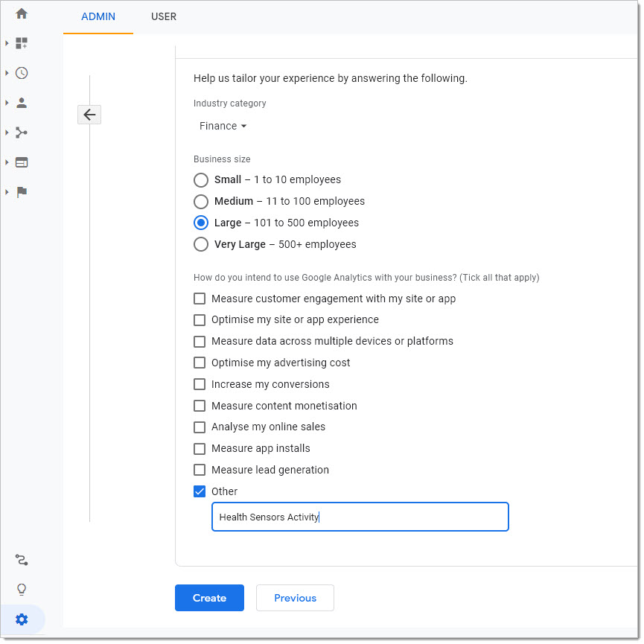Open the Home icon in sidebar
The image size is (644, 644).
click(22, 13)
